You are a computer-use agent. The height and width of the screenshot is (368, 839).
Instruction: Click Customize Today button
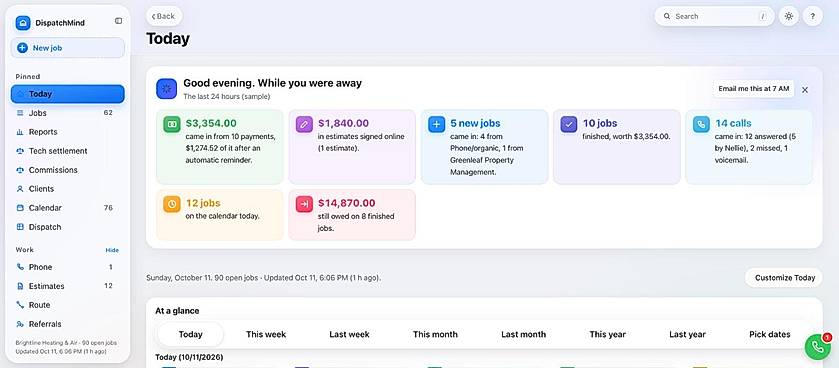784,278
